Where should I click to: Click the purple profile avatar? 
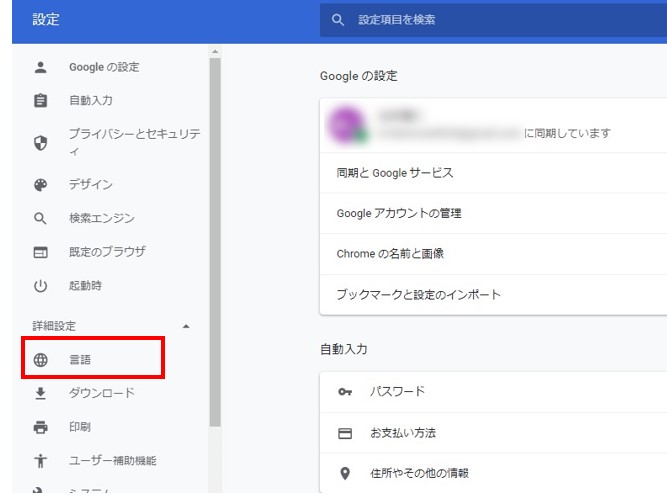tap(347, 125)
